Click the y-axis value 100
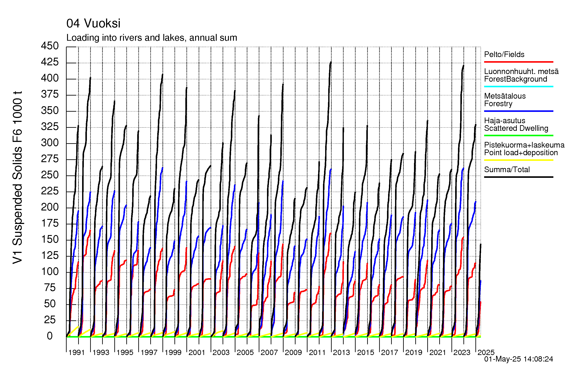Image resolution: width=588 pixels, height=370 pixels. pos(50,272)
